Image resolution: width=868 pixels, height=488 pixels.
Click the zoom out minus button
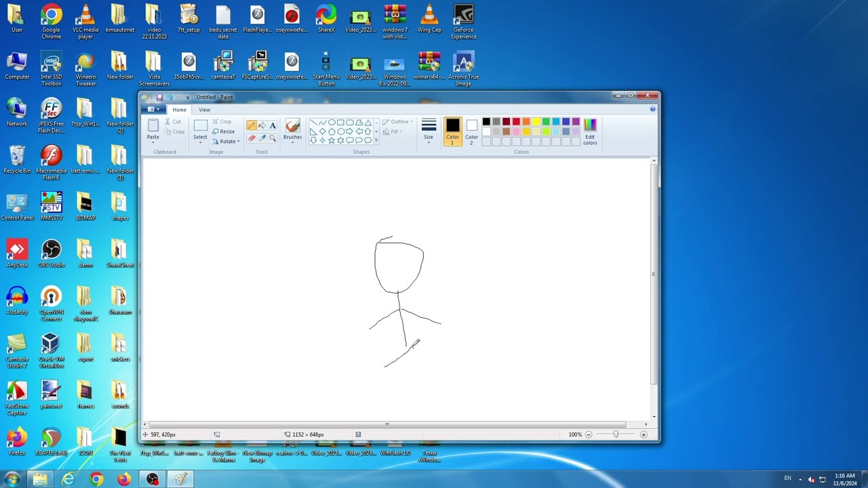[x=588, y=434]
